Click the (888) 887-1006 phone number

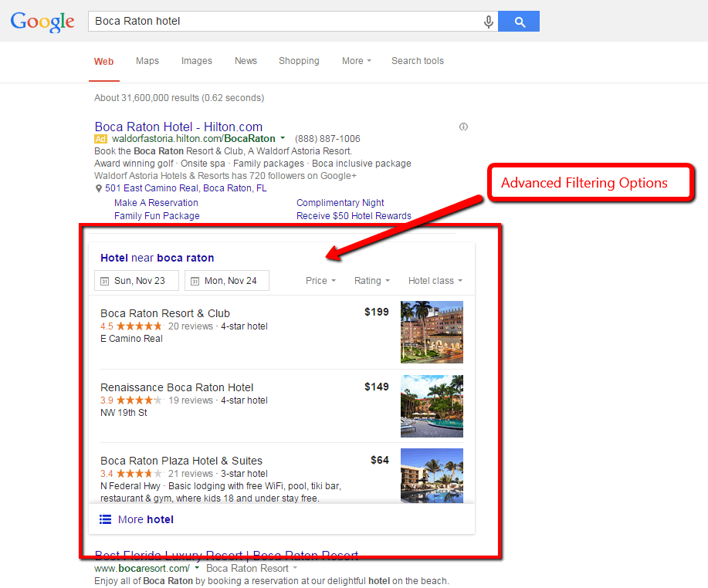tap(327, 139)
